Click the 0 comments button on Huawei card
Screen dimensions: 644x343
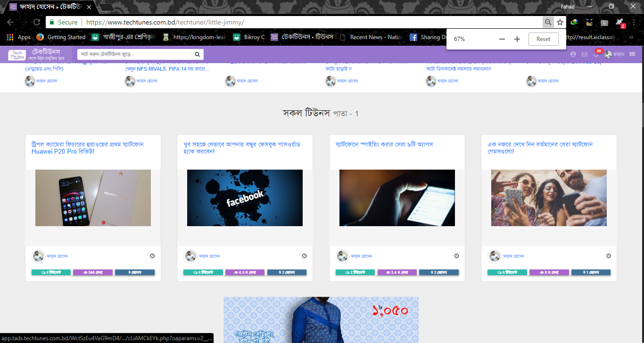coord(51,272)
